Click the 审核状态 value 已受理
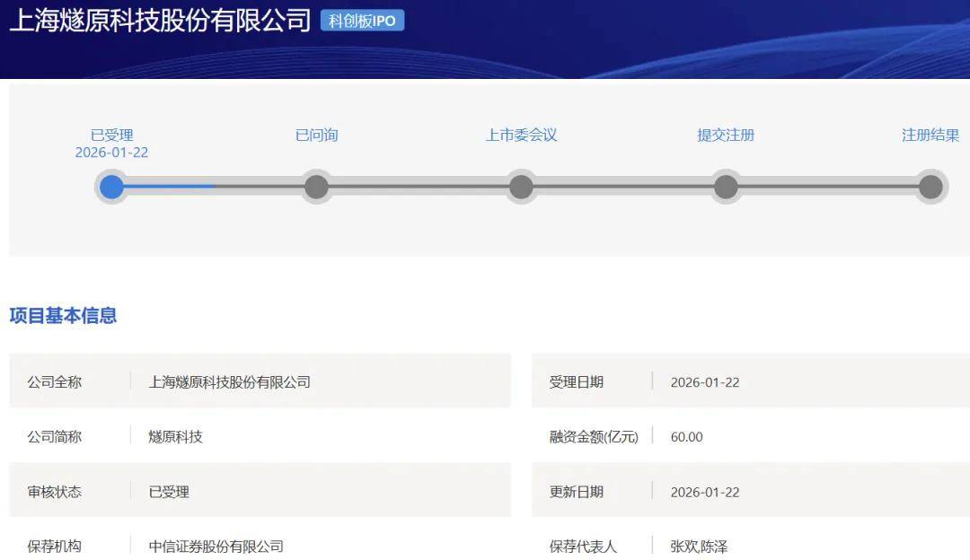 click(x=169, y=492)
